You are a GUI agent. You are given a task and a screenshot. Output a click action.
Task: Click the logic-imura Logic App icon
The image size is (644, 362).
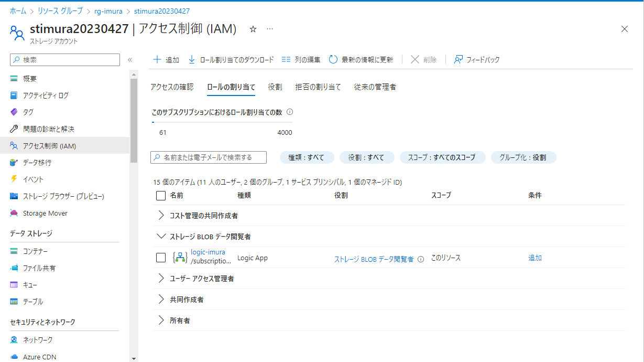[x=180, y=258]
